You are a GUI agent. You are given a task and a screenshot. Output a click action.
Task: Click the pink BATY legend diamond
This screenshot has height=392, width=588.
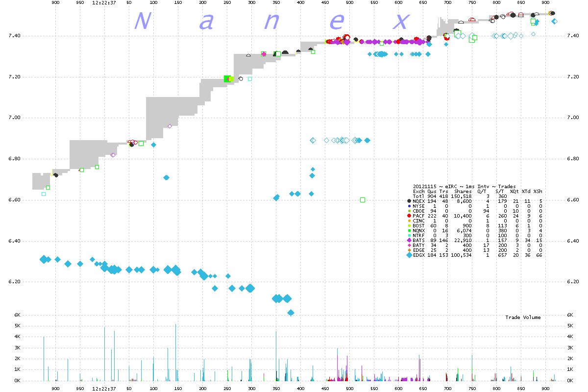click(x=409, y=245)
